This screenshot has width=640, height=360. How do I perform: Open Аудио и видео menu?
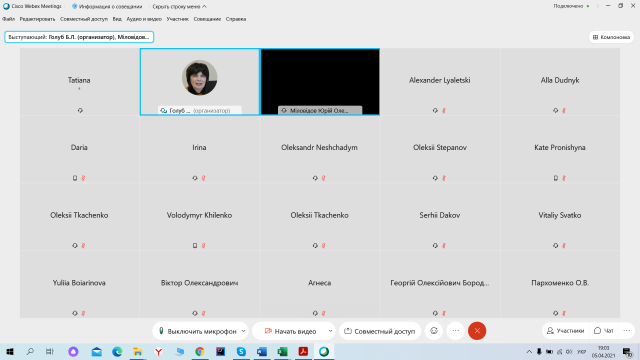click(144, 19)
